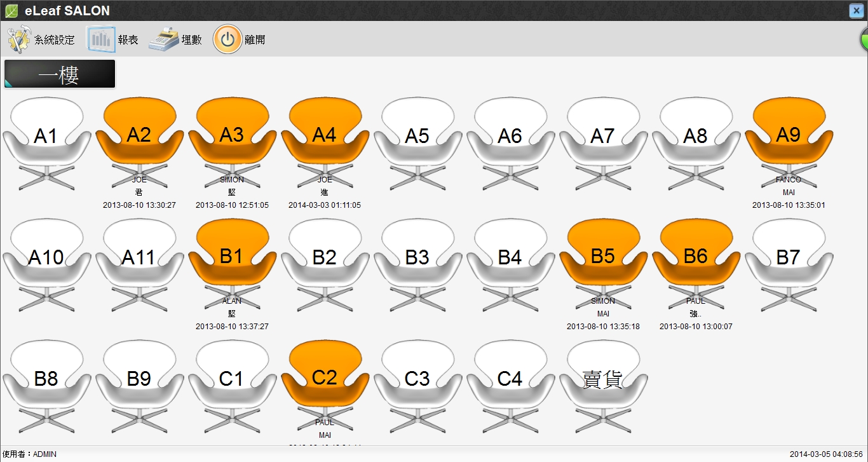Image resolution: width=868 pixels, height=462 pixels.
Task: Close the eLeaf SALON window
Action: coord(855,11)
